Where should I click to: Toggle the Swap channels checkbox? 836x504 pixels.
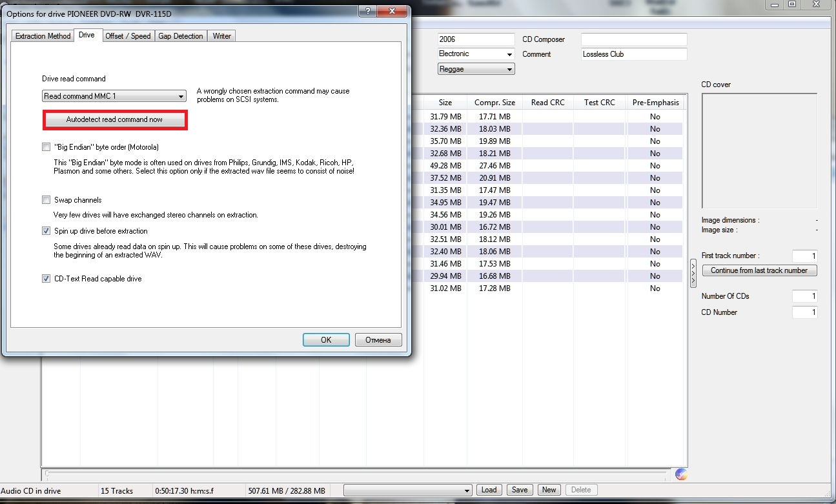click(x=46, y=200)
